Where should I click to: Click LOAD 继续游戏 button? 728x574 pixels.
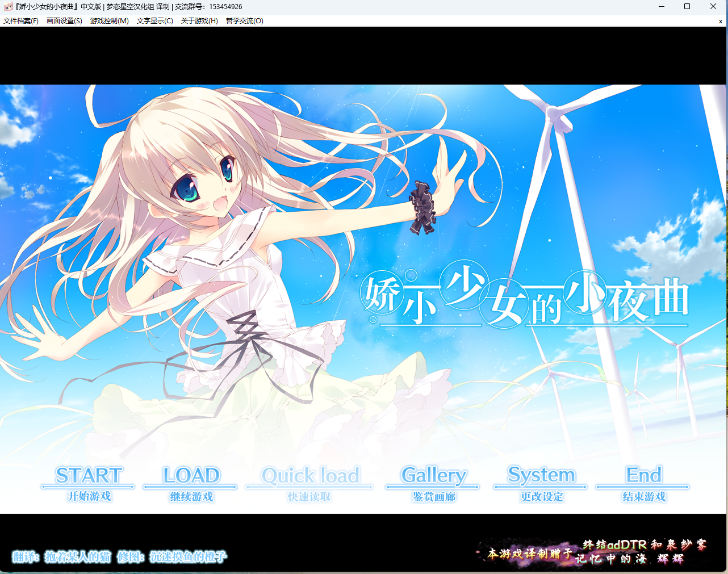191,484
